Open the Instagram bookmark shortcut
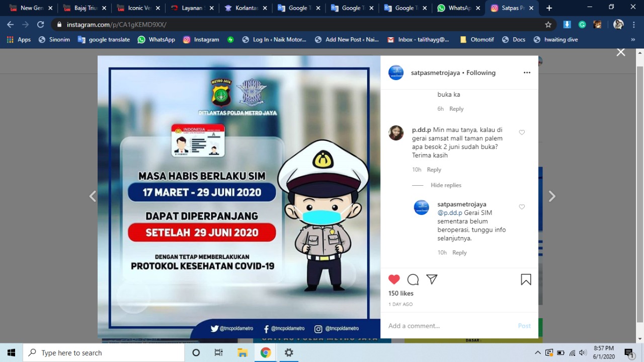644x362 pixels. pyautogui.click(x=201, y=39)
